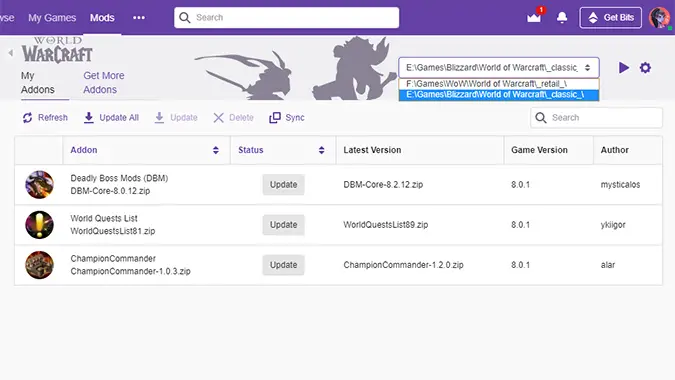The height and width of the screenshot is (380, 675).
Task: Click the ChampionCommander addon name
Action: [x=113, y=259]
